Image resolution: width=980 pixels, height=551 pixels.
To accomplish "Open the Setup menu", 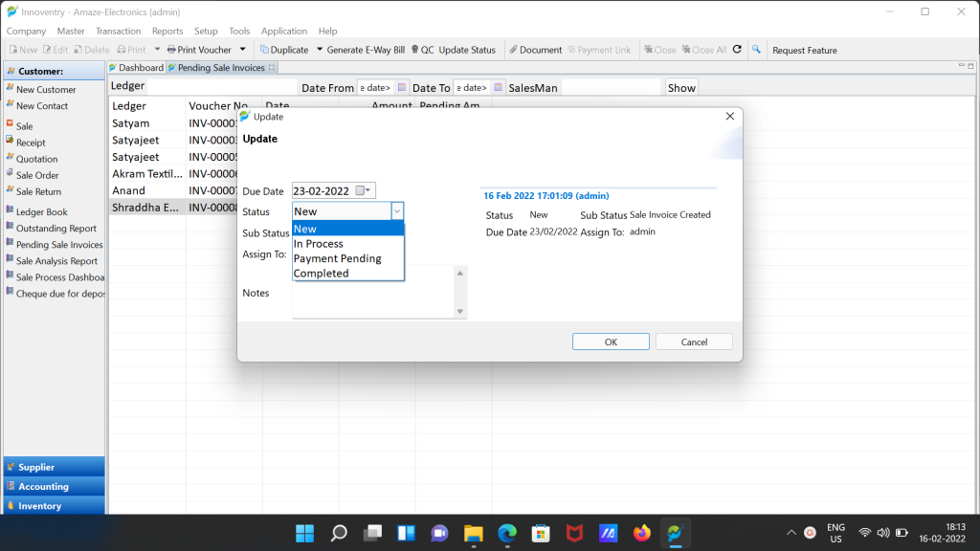I will [206, 31].
